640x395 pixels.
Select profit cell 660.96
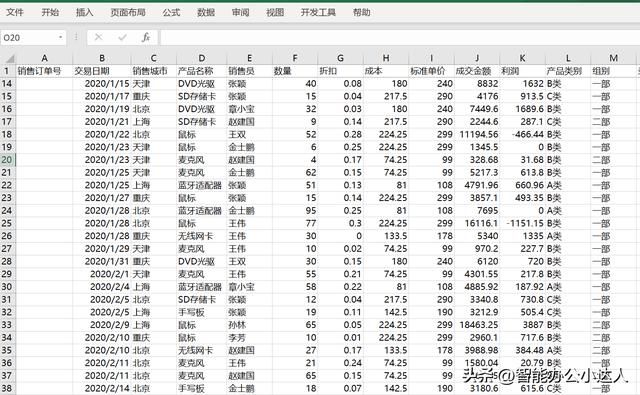coord(522,185)
